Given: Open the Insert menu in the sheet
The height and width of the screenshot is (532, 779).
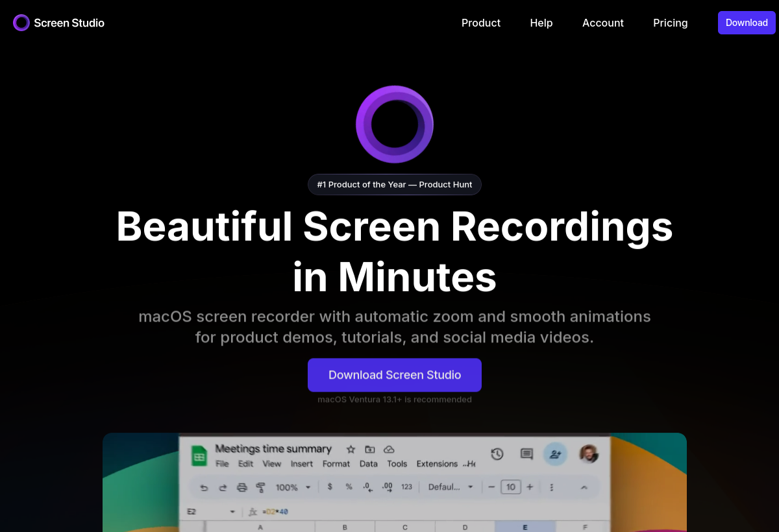Looking at the screenshot, I should pos(302,464).
